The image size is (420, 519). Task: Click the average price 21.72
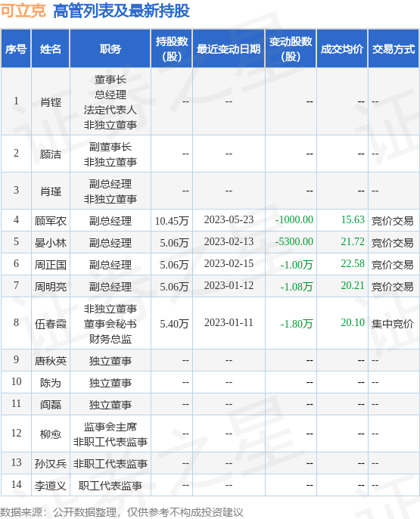coord(353,241)
